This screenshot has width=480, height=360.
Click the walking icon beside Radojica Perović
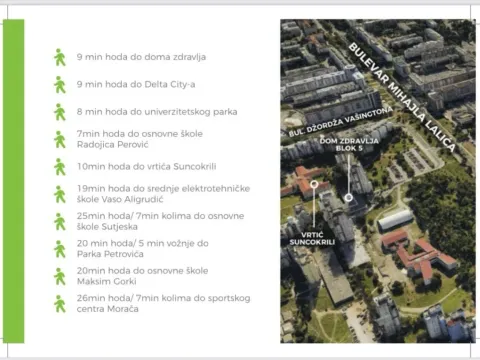point(60,139)
